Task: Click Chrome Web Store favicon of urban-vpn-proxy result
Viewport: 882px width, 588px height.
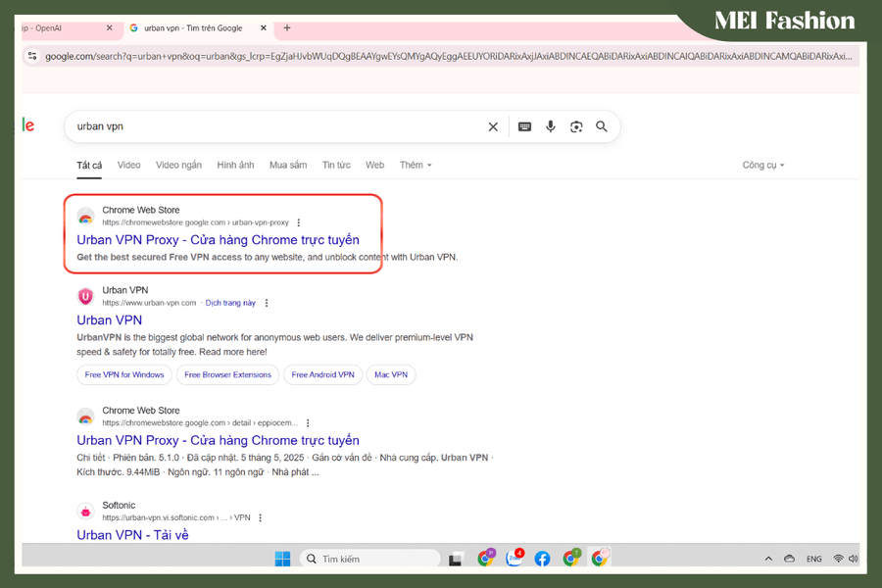Action: point(85,216)
